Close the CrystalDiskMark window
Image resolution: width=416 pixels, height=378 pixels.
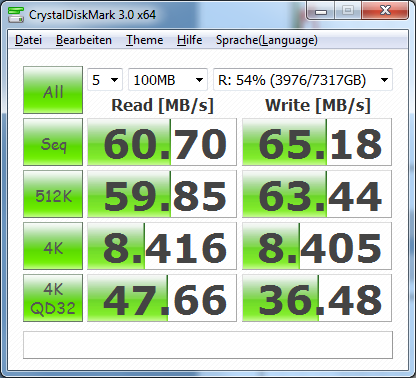(x=385, y=11)
